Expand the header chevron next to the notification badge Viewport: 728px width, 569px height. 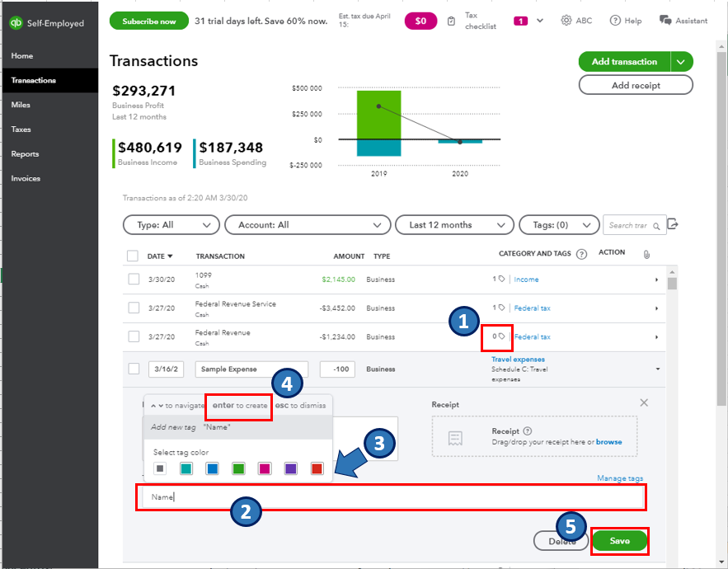point(540,21)
